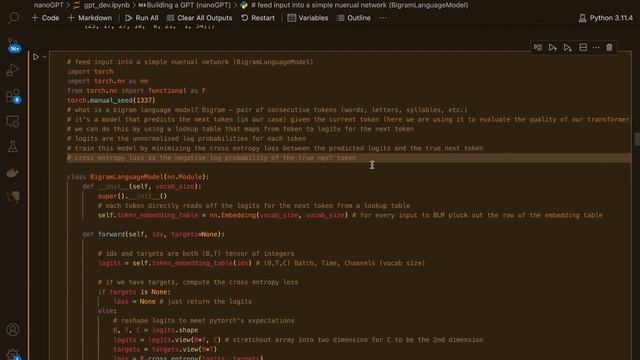Image resolution: width=640 pixels, height=360 pixels.
Task: Click 'def __init__(self, vocab_size):' line
Action: point(142,187)
